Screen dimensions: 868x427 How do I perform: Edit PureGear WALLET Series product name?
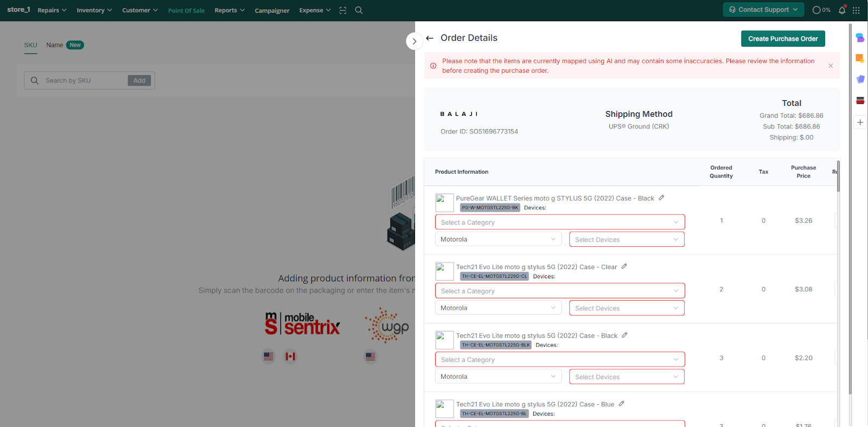tap(661, 198)
